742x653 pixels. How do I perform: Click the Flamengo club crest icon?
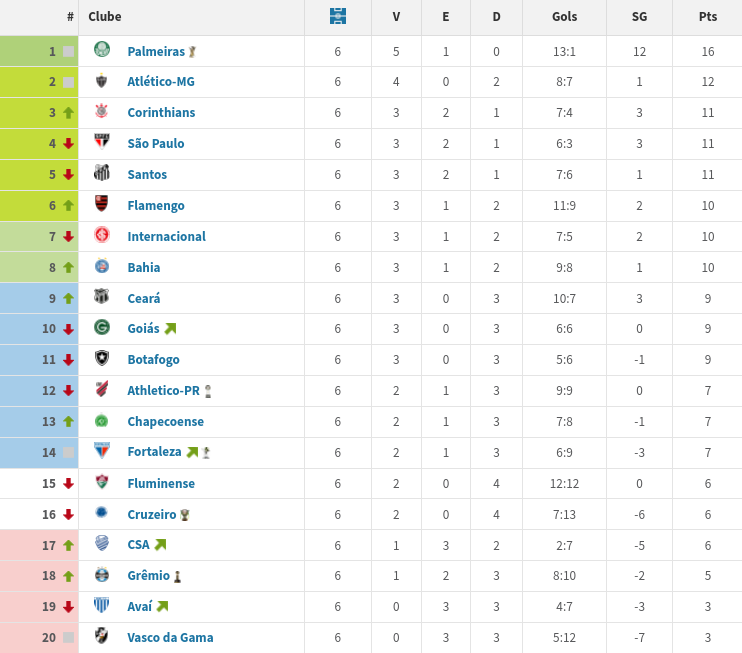click(x=102, y=203)
